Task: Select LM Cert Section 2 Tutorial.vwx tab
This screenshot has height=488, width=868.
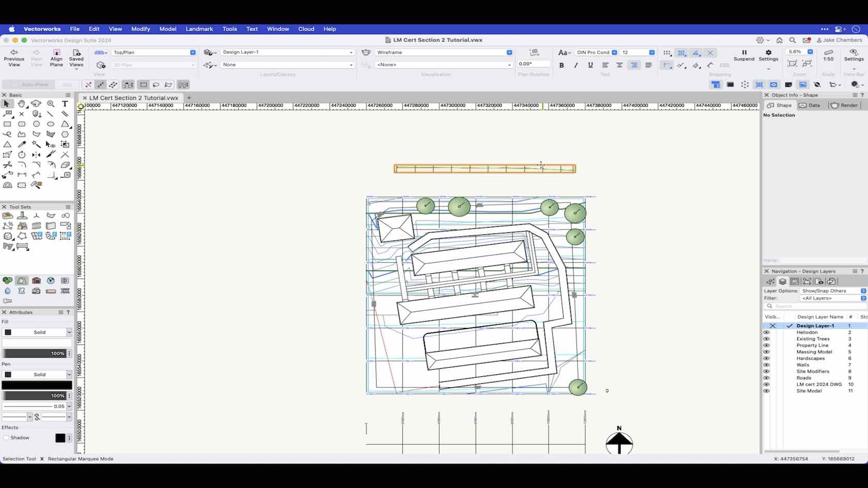Action: click(x=133, y=98)
